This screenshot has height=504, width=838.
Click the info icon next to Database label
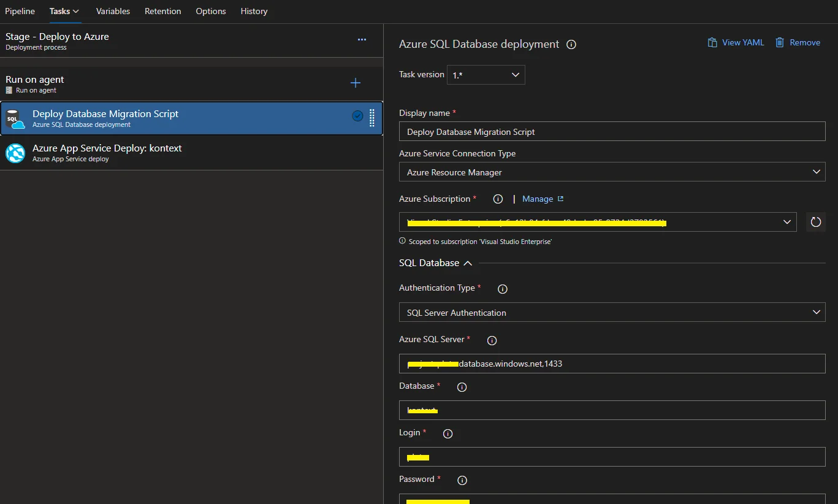pyautogui.click(x=462, y=387)
